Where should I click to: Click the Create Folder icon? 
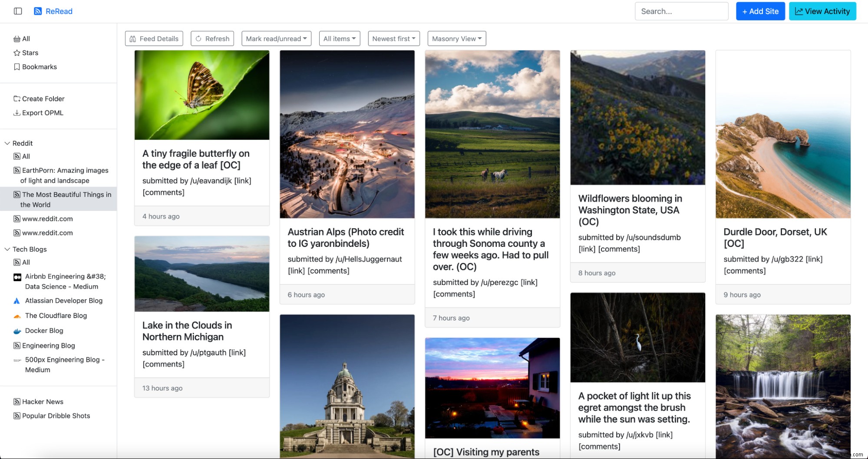[x=17, y=99]
